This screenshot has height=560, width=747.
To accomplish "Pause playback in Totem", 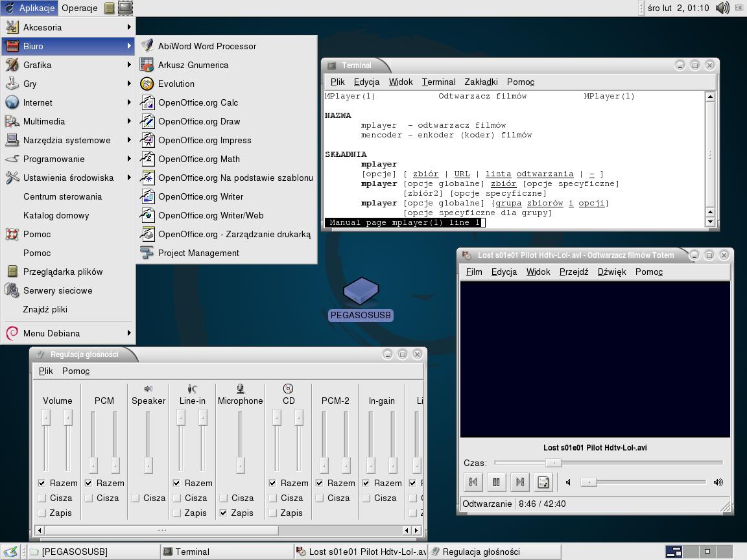I will pos(497,482).
